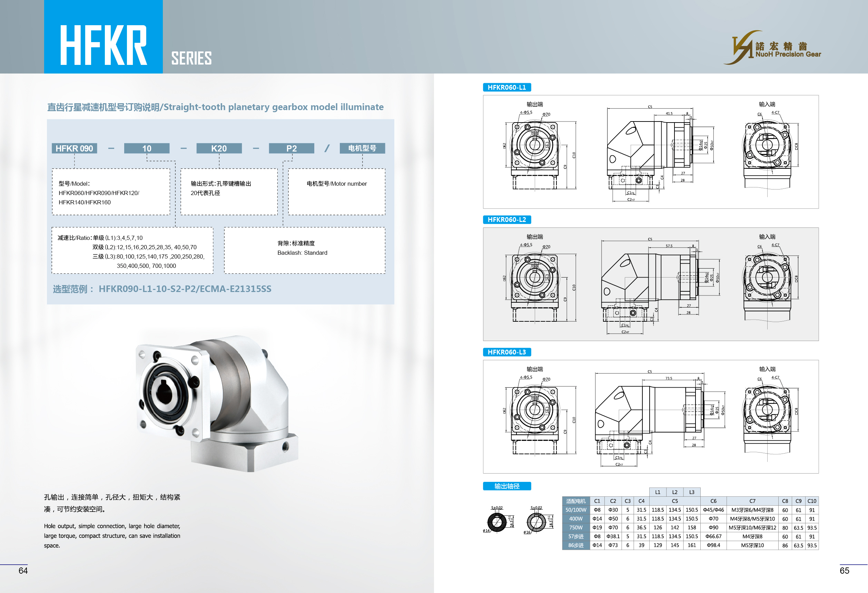
Task: Click the L1 sub-header above the table
Action: coord(658,492)
